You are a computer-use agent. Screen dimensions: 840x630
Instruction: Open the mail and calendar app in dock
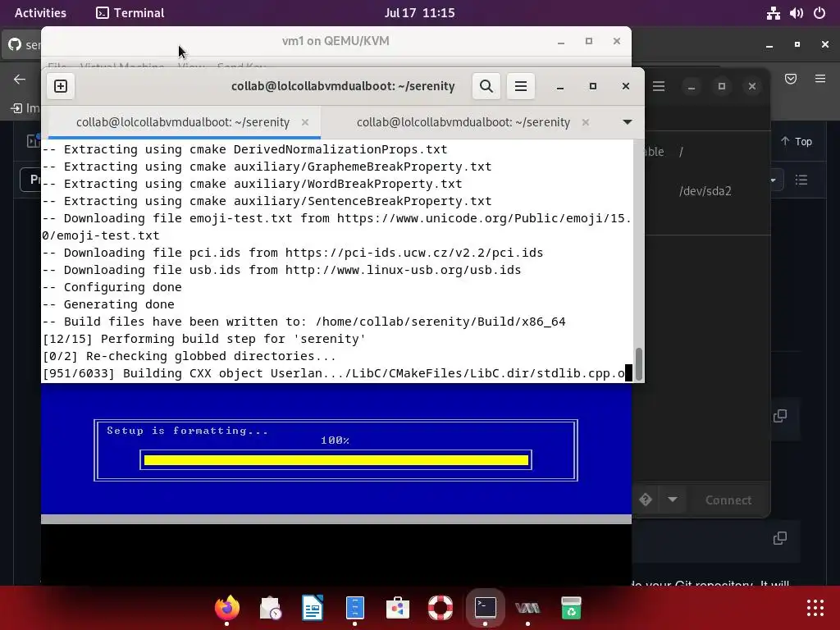pyautogui.click(x=270, y=608)
